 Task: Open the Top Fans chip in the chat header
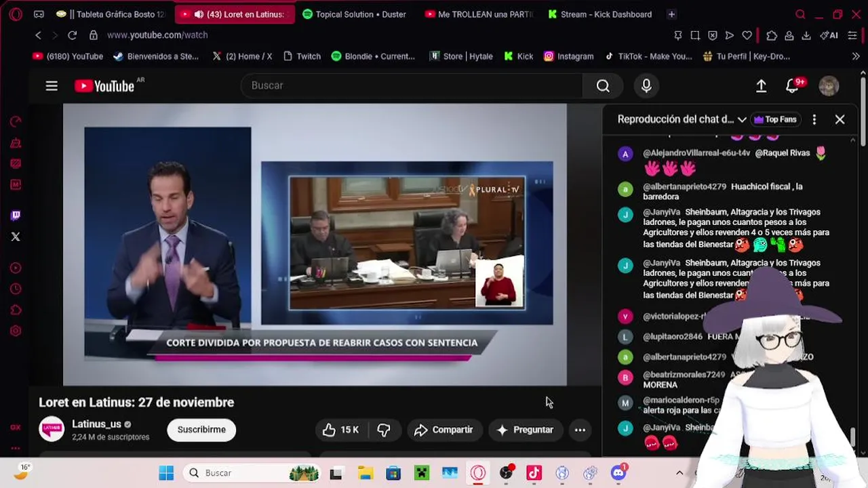[x=775, y=119]
